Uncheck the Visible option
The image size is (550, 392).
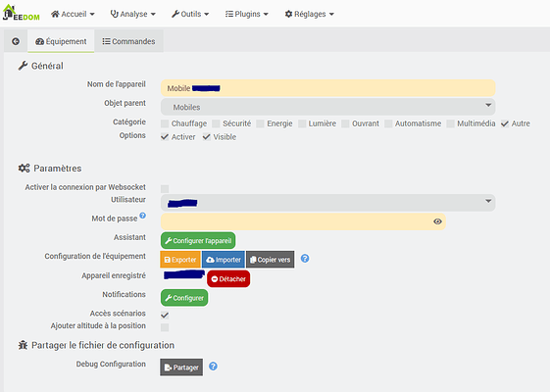[207, 137]
